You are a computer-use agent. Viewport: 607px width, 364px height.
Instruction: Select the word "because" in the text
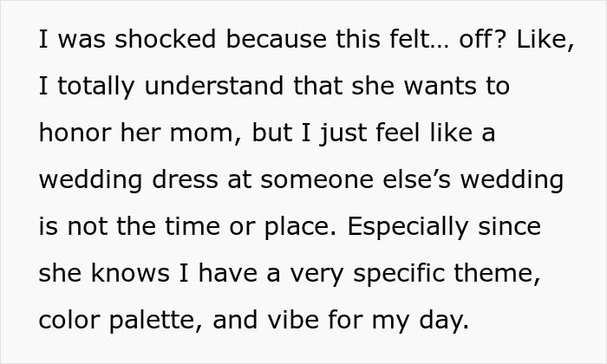[x=276, y=39]
